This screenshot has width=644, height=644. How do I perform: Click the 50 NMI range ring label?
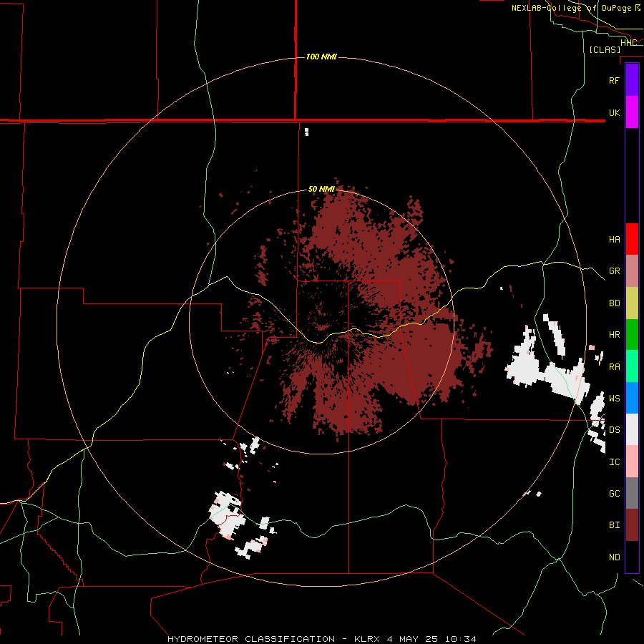click(x=321, y=190)
